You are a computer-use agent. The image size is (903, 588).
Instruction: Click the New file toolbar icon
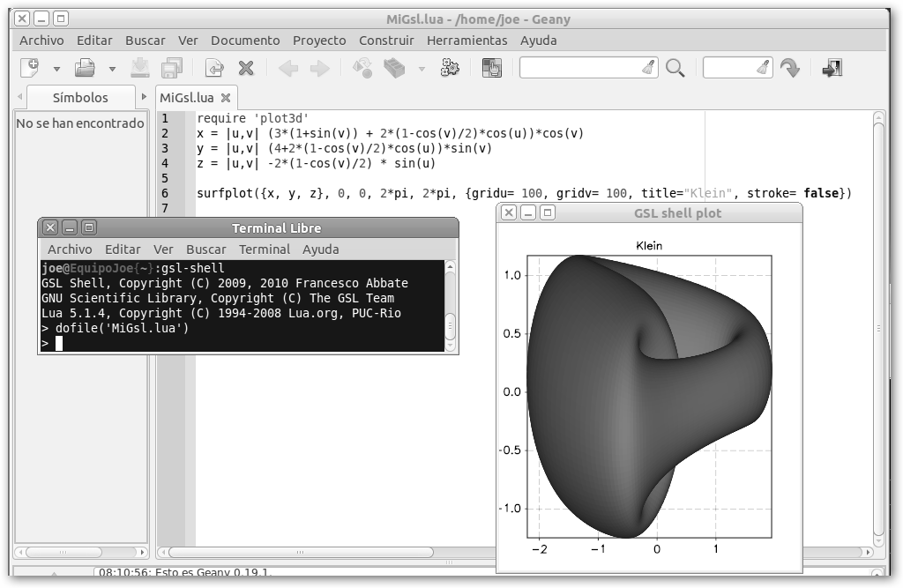click(x=30, y=68)
